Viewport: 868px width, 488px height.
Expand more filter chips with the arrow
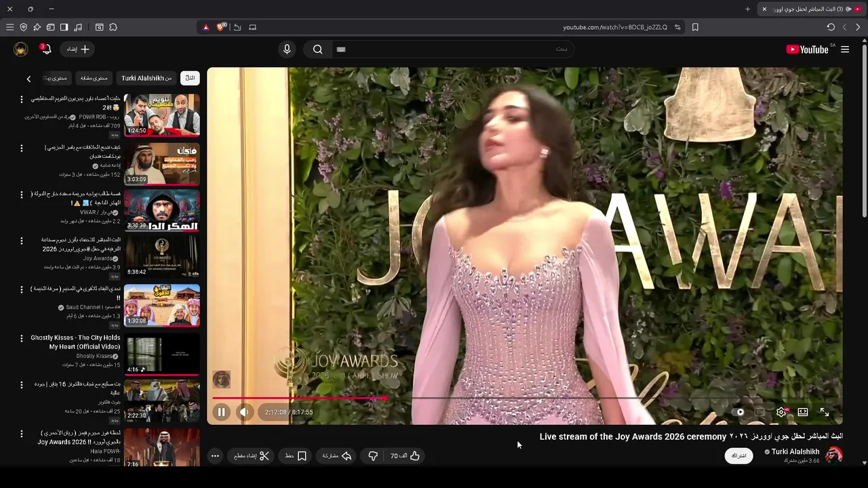click(x=28, y=79)
